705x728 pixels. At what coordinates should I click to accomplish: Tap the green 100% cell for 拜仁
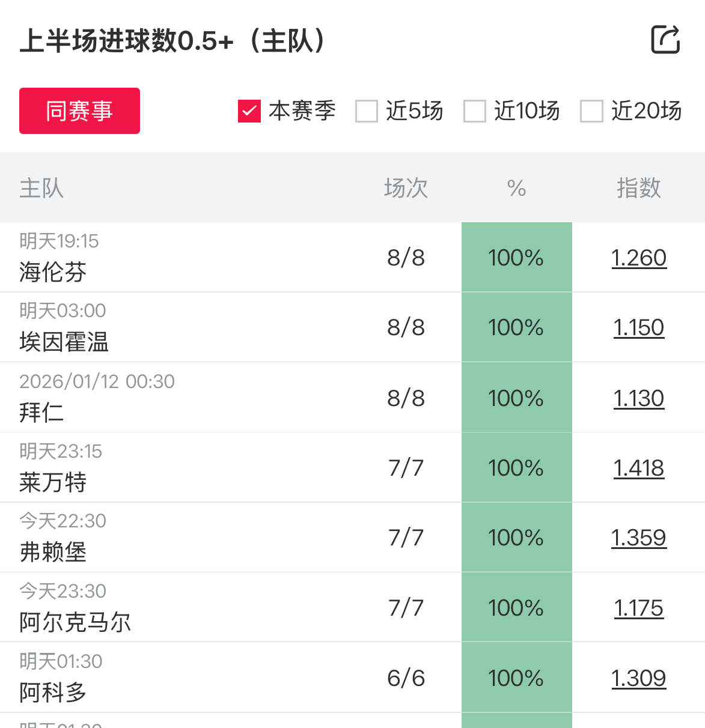516,398
